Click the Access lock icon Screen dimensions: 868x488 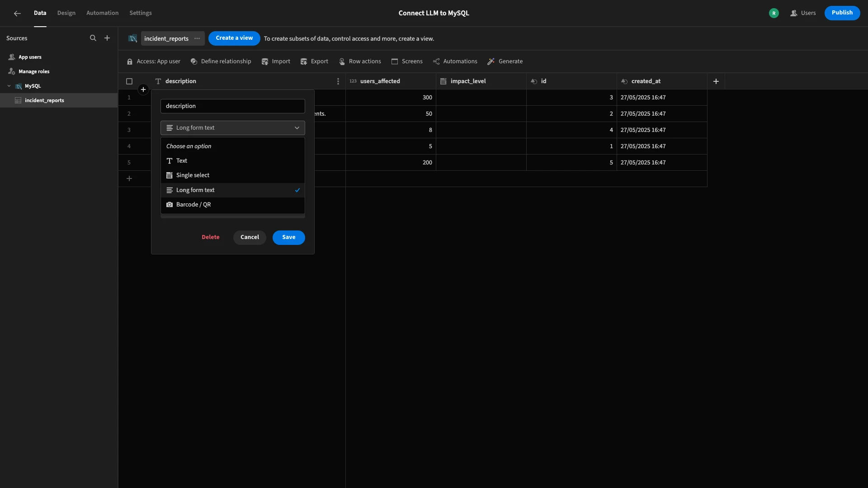(x=130, y=61)
